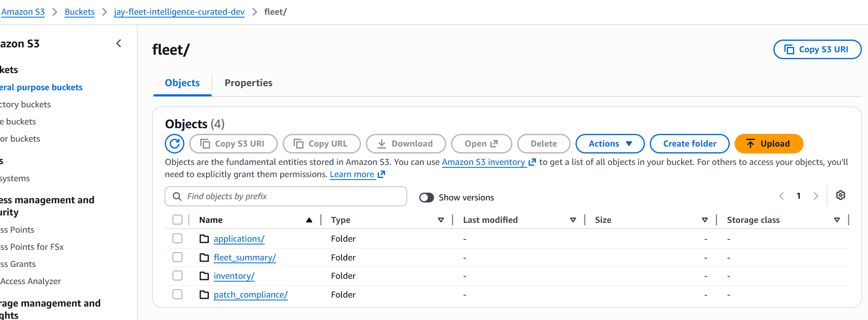Open table preferences gear icon
The width and height of the screenshot is (868, 320).
point(840,195)
